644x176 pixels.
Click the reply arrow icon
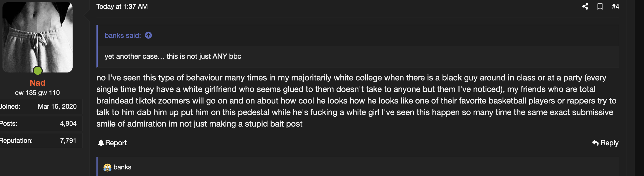coord(595,143)
